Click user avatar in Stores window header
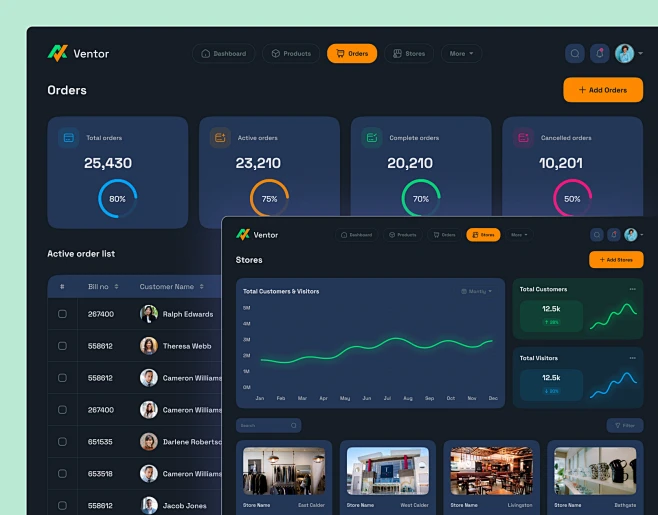This screenshot has width=658, height=515. (630, 235)
